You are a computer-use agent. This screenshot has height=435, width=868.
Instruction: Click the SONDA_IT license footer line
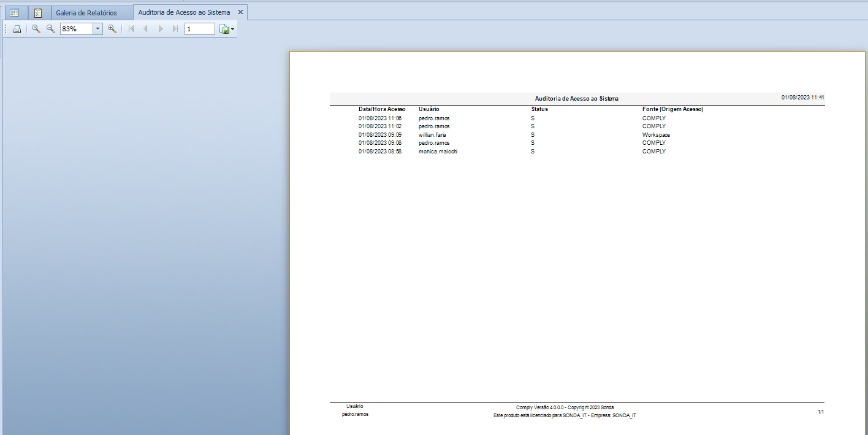tap(565, 415)
